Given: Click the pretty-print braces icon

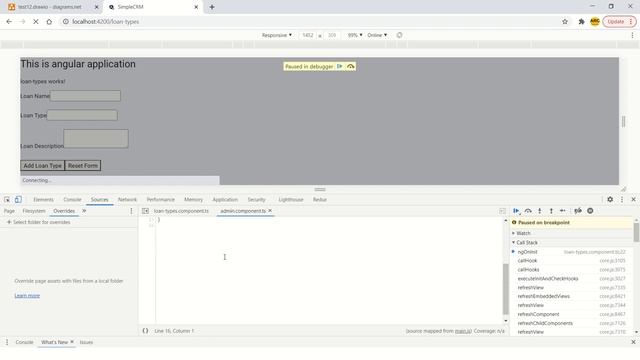Looking at the screenshot, I should 145,331.
